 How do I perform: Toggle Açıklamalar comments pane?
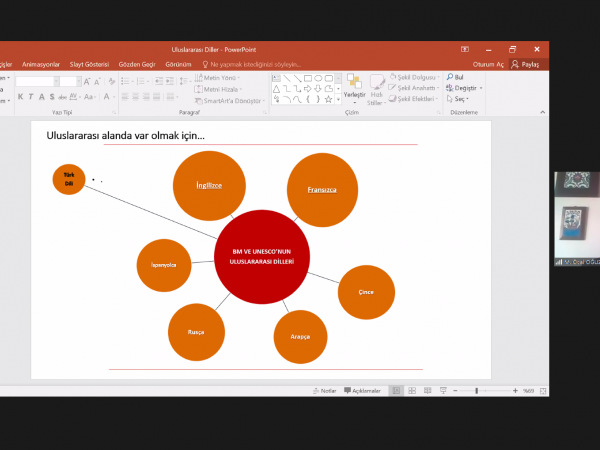362,391
